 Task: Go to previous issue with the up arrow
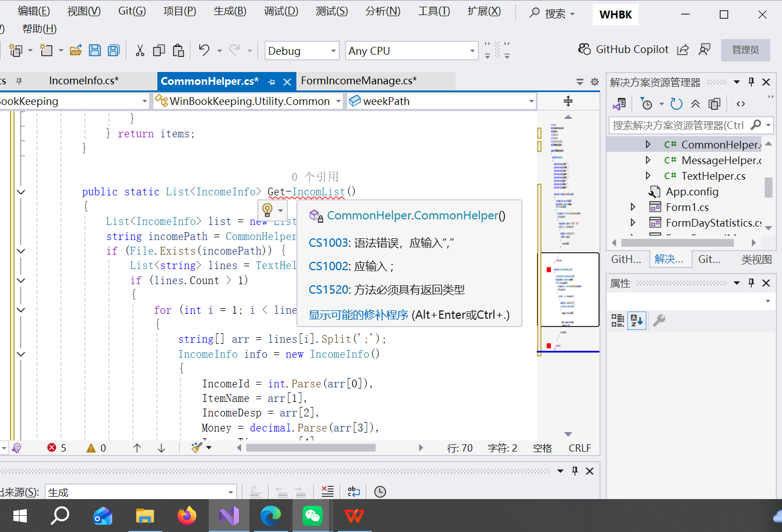tap(137, 448)
